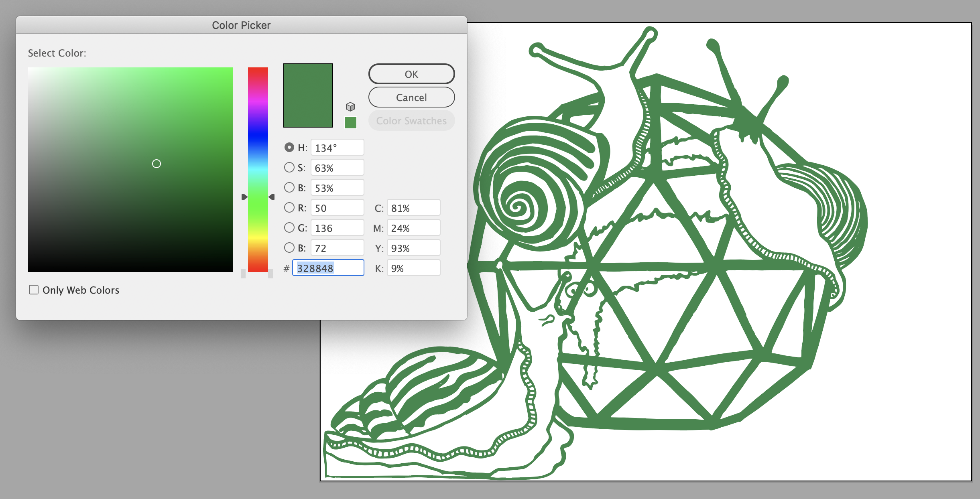
Task: Click the cyan C percentage field
Action: (x=413, y=208)
